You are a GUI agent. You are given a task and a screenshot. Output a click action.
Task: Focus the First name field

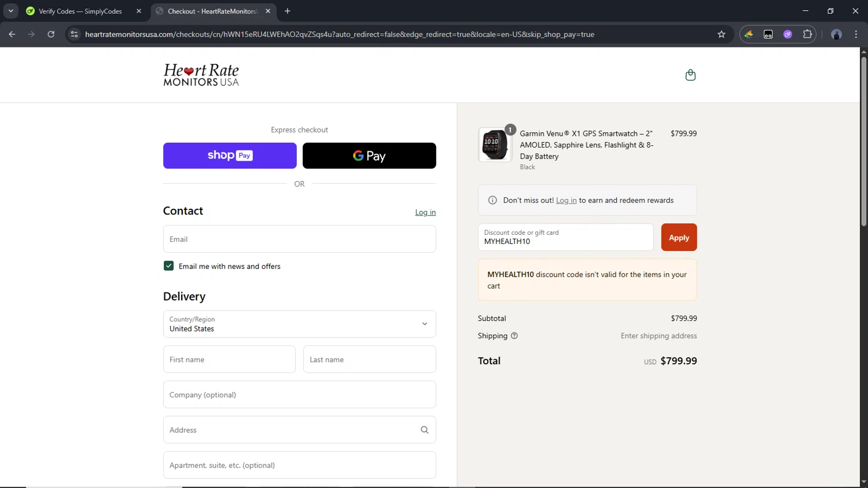coord(229,359)
